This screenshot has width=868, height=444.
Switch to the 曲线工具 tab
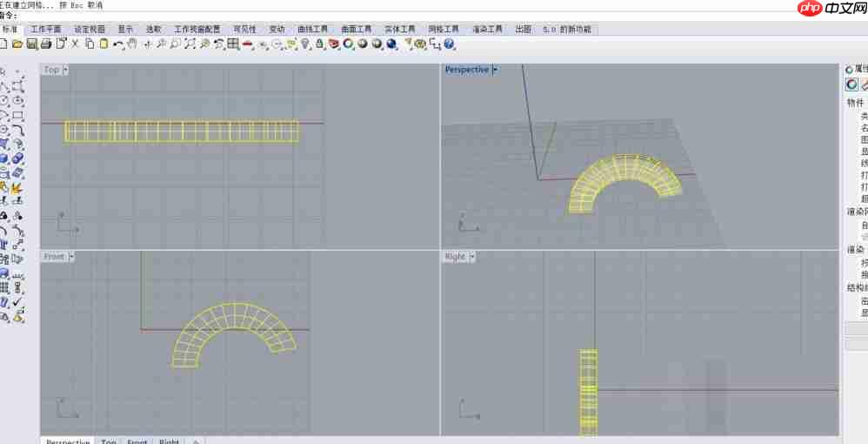(x=313, y=30)
